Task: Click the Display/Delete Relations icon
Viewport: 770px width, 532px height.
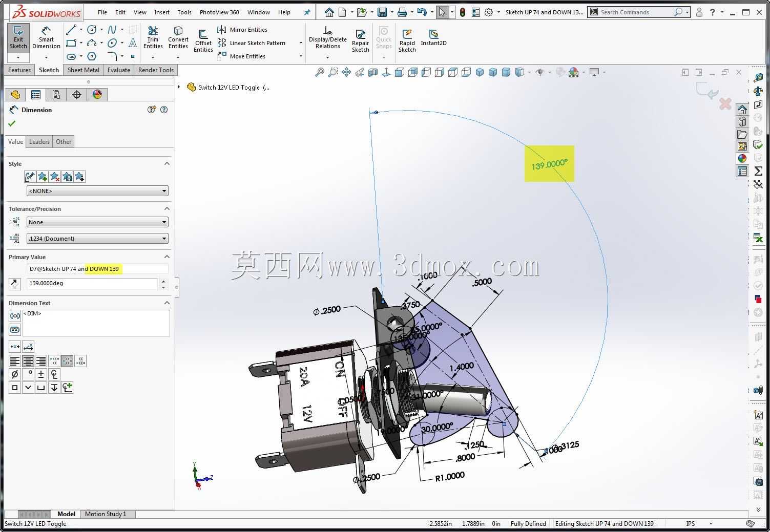Action: coord(328,37)
